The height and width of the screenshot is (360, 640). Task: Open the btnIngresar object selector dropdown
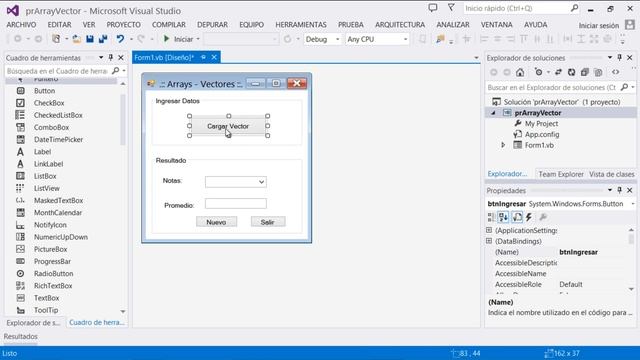pyautogui.click(x=633, y=204)
